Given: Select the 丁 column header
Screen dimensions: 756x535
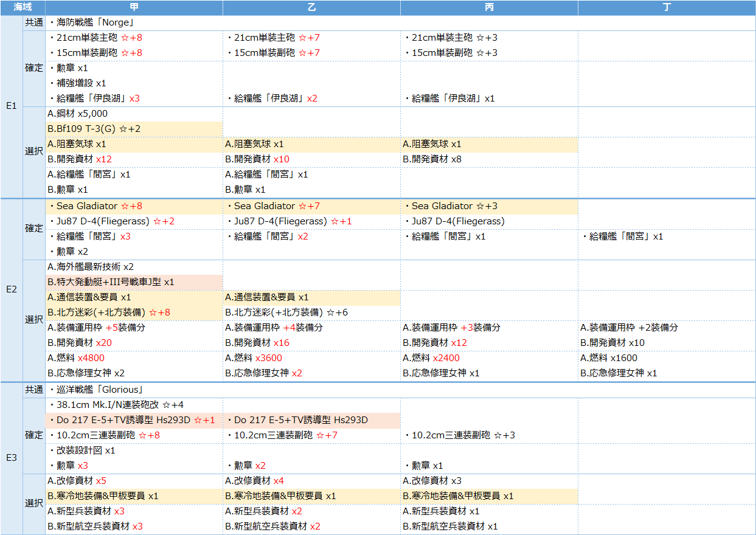Looking at the screenshot, I should (667, 8).
